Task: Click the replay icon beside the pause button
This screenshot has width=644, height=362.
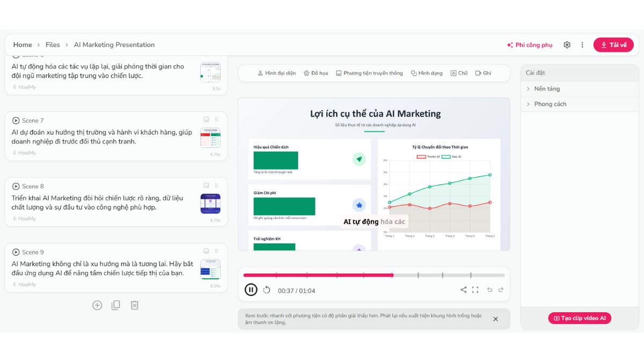Action: point(267,290)
